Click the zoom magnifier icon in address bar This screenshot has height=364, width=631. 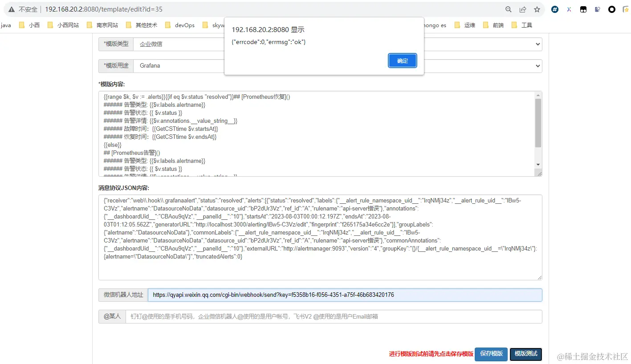(509, 9)
